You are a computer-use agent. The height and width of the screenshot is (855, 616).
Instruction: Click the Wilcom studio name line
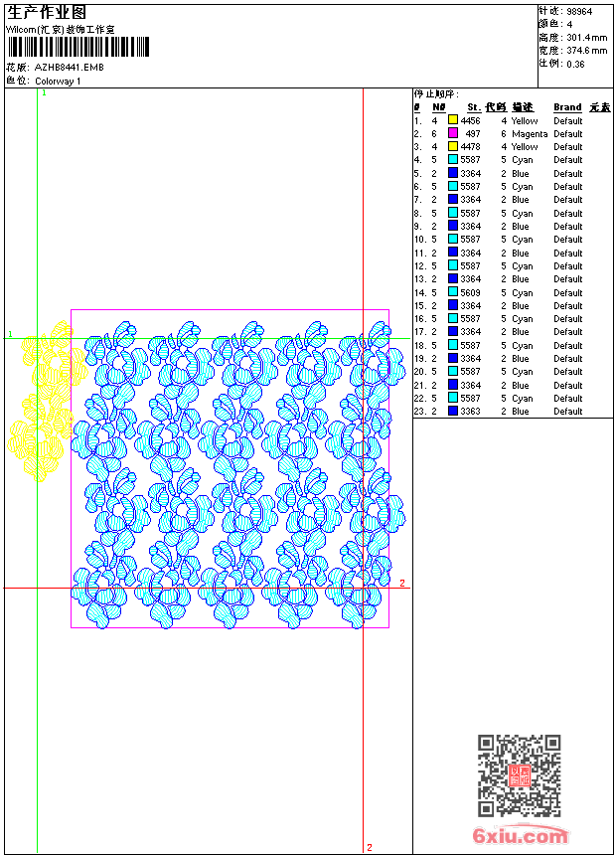click(x=60, y=30)
